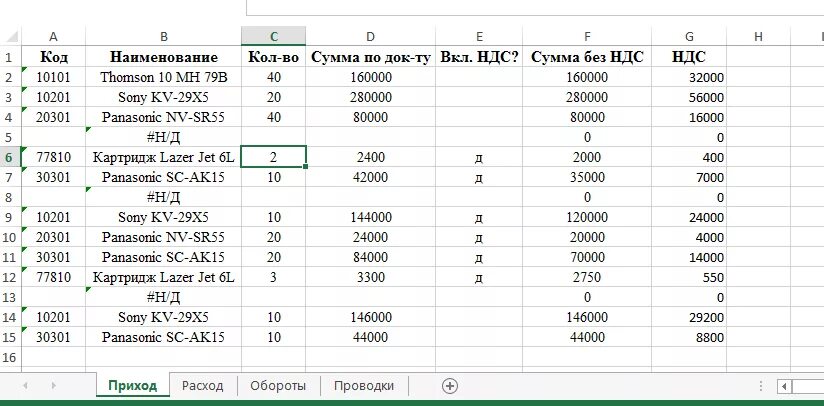Select the 146000 cell in column D

(370, 317)
